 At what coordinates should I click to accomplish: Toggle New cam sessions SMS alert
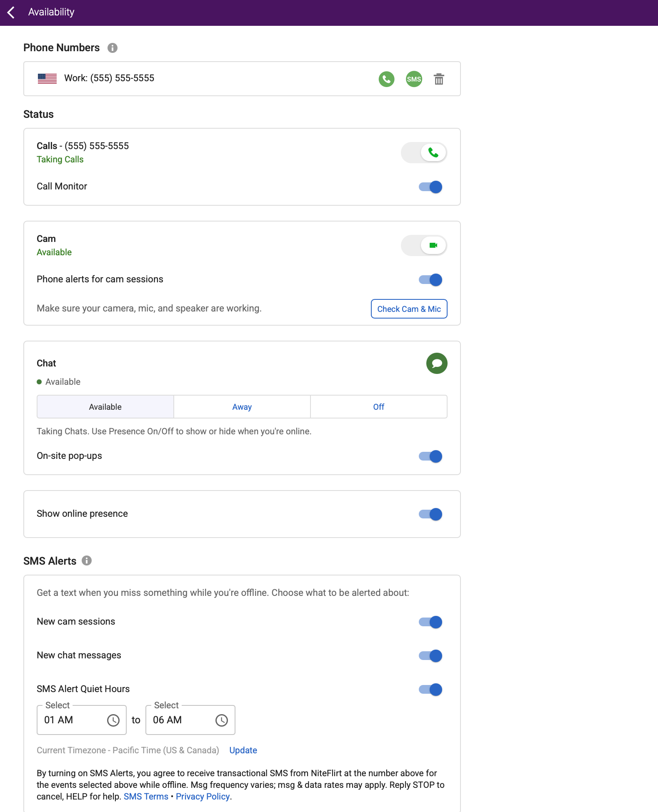pyautogui.click(x=430, y=622)
